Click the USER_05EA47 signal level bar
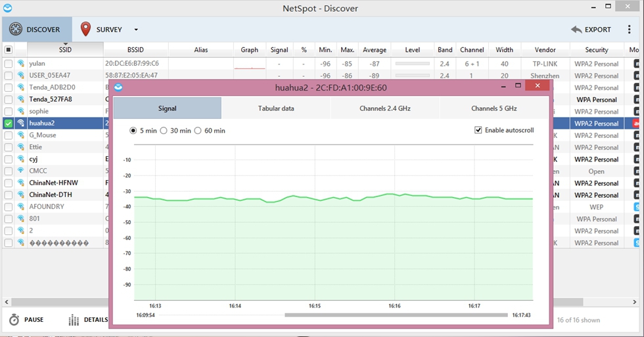Image resolution: width=644 pixels, height=337 pixels. pyautogui.click(x=413, y=76)
